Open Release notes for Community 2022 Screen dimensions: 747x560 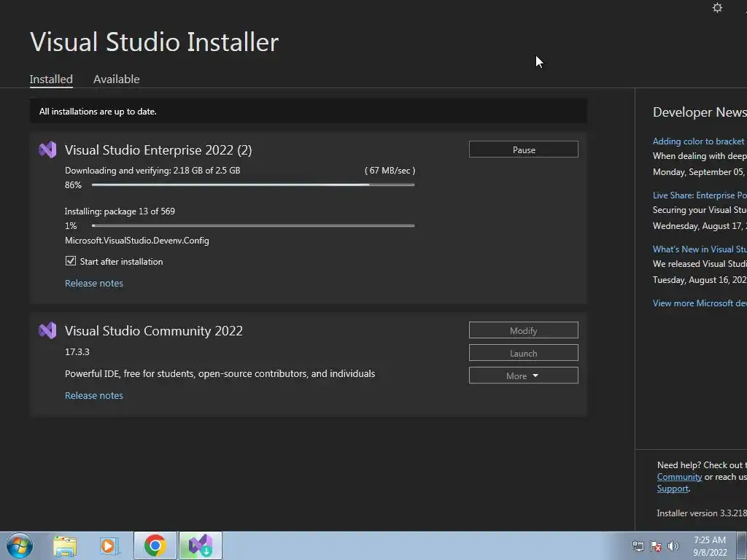[x=94, y=396]
